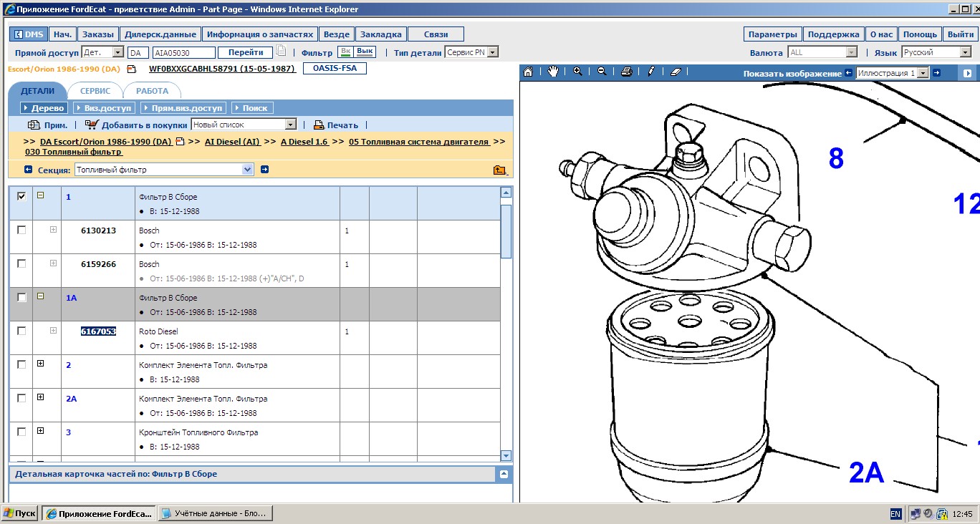Open the Новый список dropdown

(290, 125)
